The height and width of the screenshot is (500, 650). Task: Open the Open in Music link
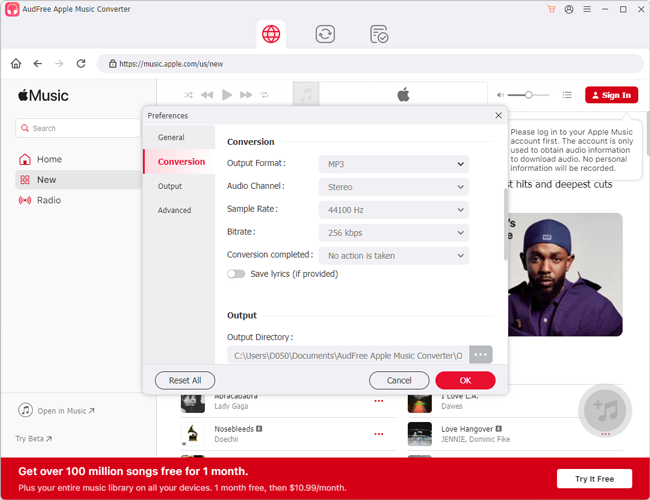pyautogui.click(x=57, y=411)
